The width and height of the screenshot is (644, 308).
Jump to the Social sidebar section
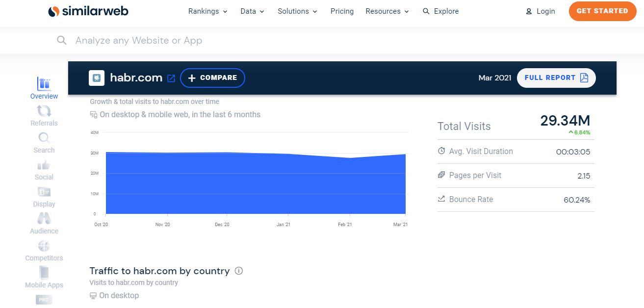click(44, 170)
